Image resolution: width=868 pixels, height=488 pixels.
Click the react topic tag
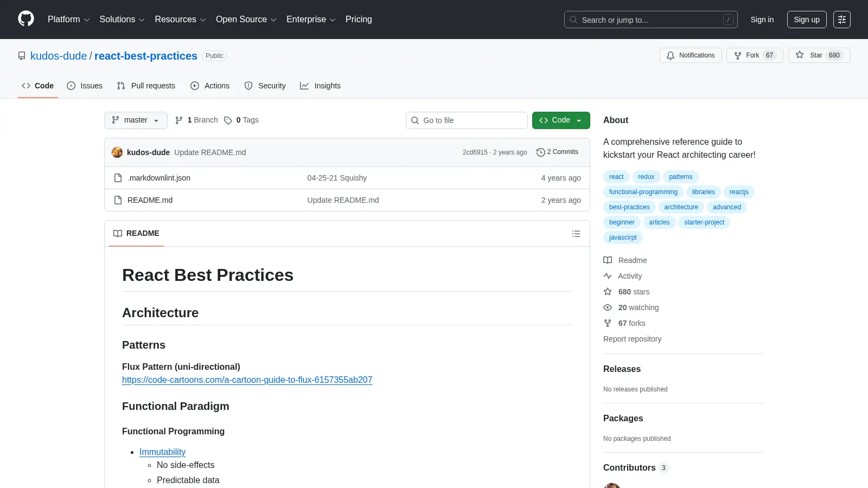coord(616,177)
